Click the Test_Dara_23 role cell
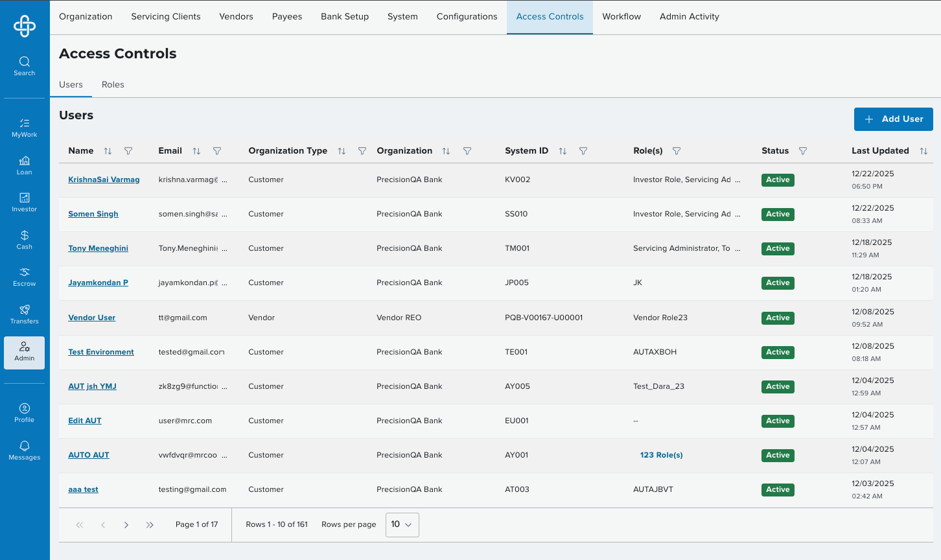Image resolution: width=941 pixels, height=560 pixels. [658, 386]
